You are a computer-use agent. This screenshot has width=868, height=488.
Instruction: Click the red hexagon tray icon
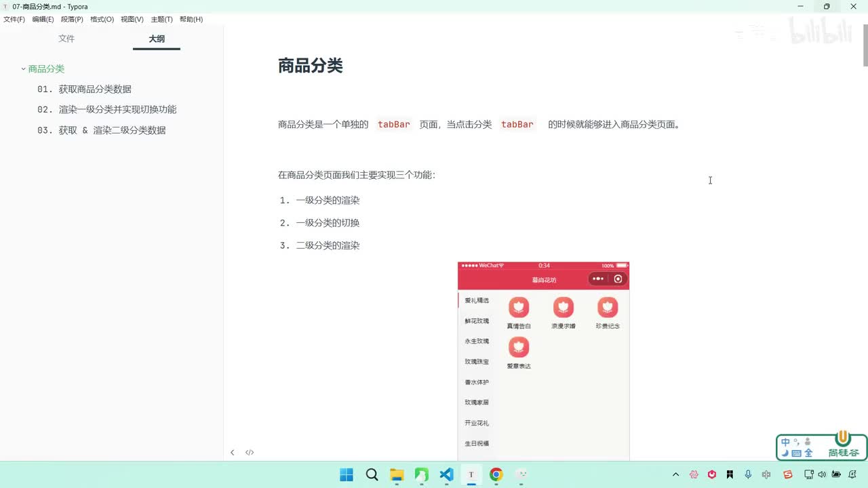pos(712,474)
